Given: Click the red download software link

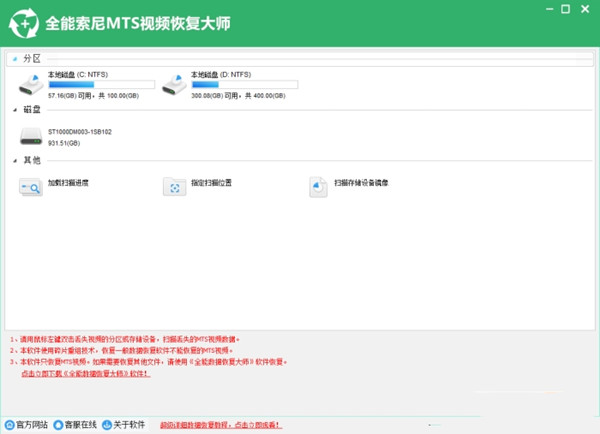Looking at the screenshot, I should tap(86, 374).
